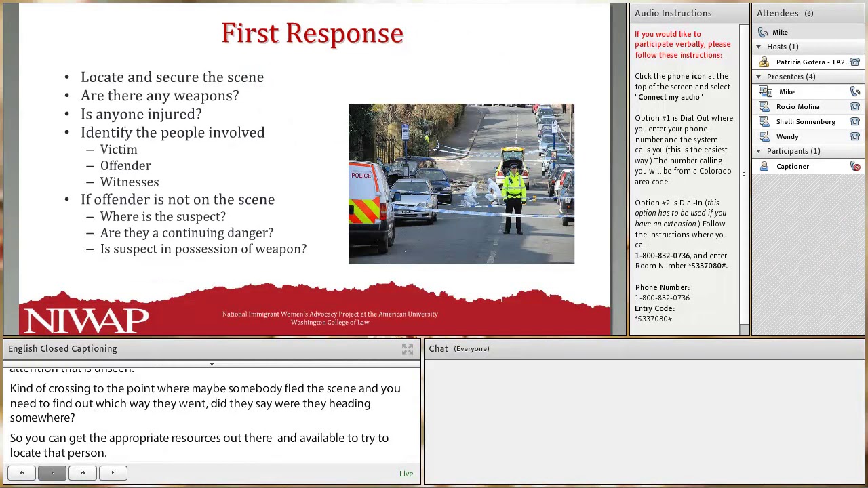Click Shelli Sonnenberg's presenter icon
This screenshot has width=868, height=488.
tap(764, 122)
